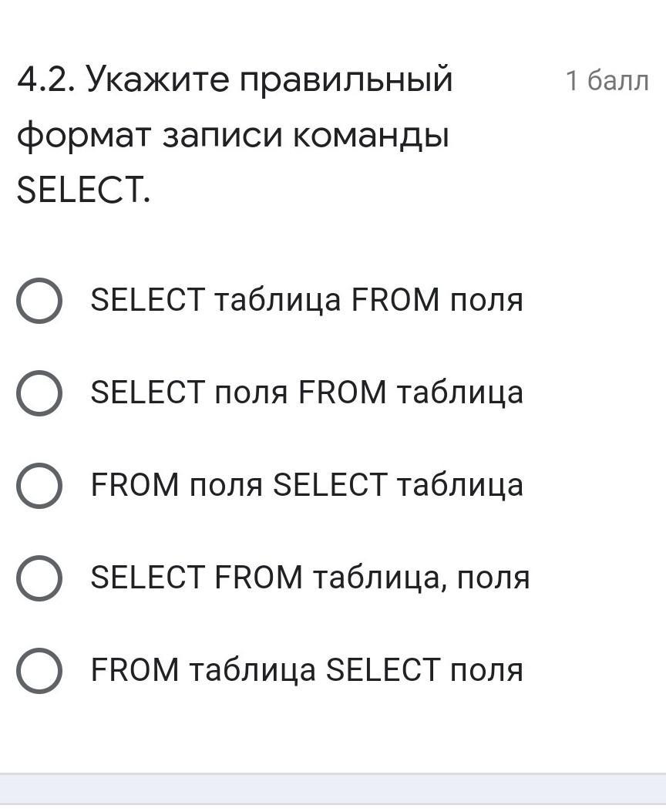Click the answer text 'SELECT таблица FROM поля'
The width and height of the screenshot is (666, 812).
306,300
